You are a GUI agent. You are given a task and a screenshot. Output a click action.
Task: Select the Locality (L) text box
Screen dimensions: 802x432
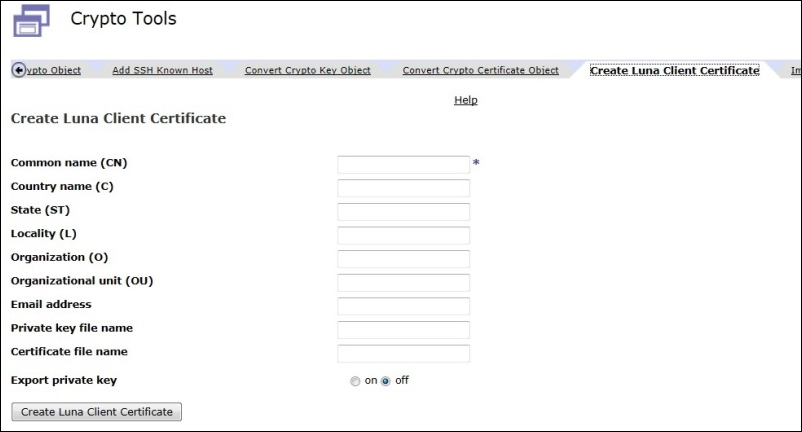coord(403,235)
